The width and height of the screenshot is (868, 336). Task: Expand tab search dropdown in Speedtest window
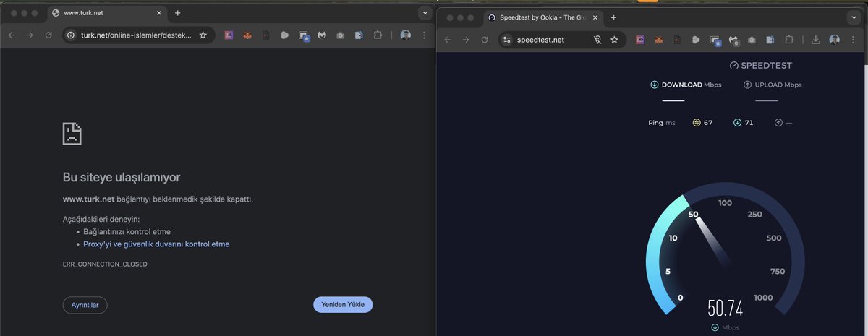pos(854,17)
